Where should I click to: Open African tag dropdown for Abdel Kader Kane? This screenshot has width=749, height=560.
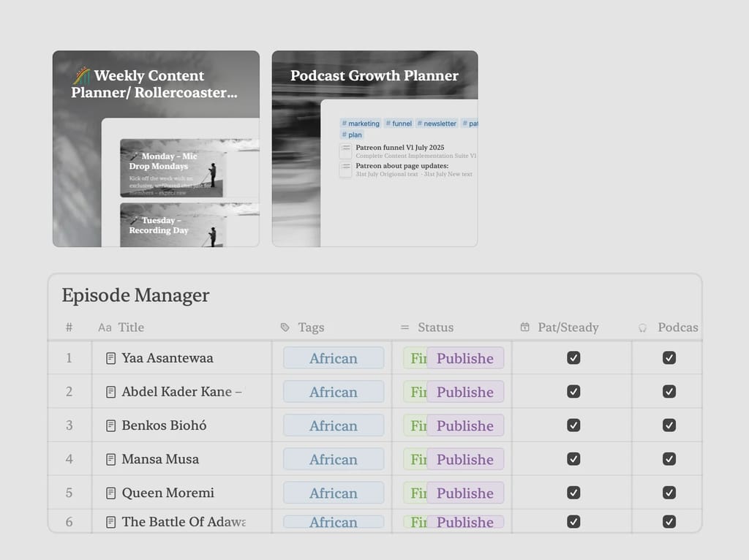334,392
